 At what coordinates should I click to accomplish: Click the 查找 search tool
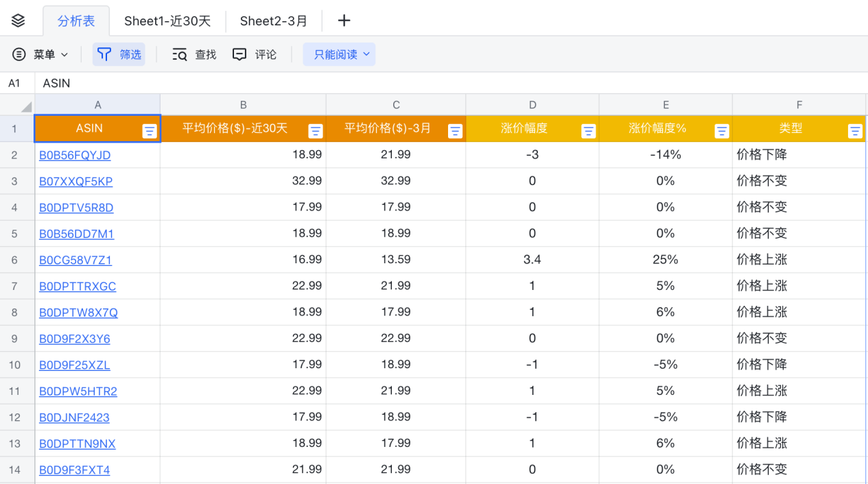tap(194, 54)
